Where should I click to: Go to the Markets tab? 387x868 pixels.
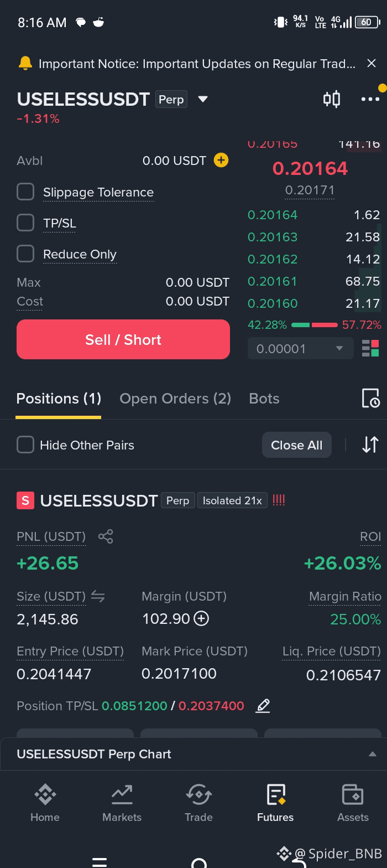pos(122,803)
